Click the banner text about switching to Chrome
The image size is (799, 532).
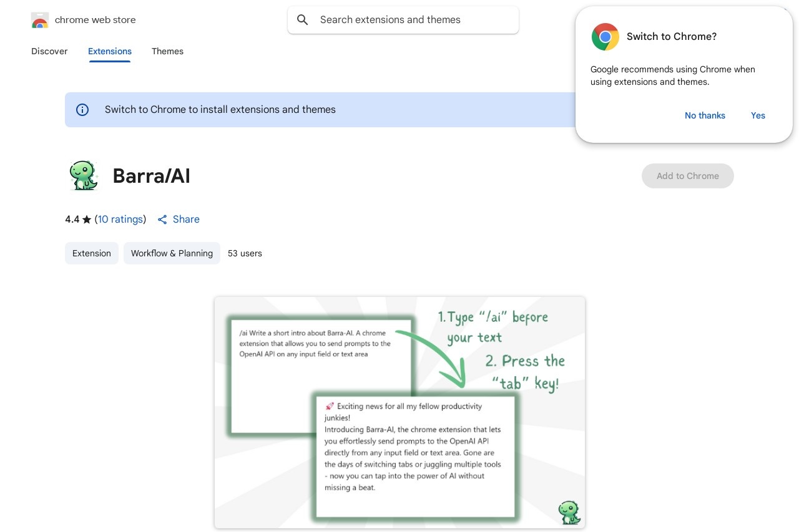click(220, 110)
